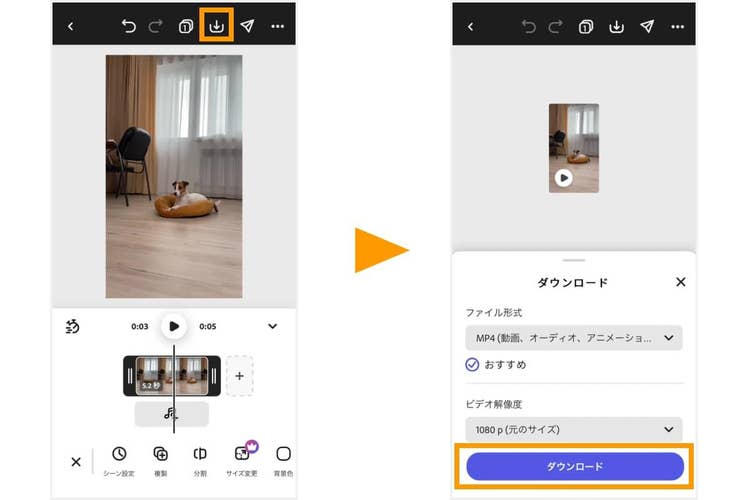Select the dog video on left canvas
The width and height of the screenshot is (750, 500).
pyautogui.click(x=174, y=177)
